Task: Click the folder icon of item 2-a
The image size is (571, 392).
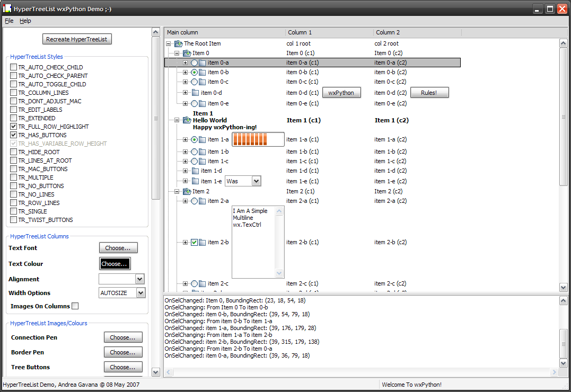Action: [x=203, y=201]
